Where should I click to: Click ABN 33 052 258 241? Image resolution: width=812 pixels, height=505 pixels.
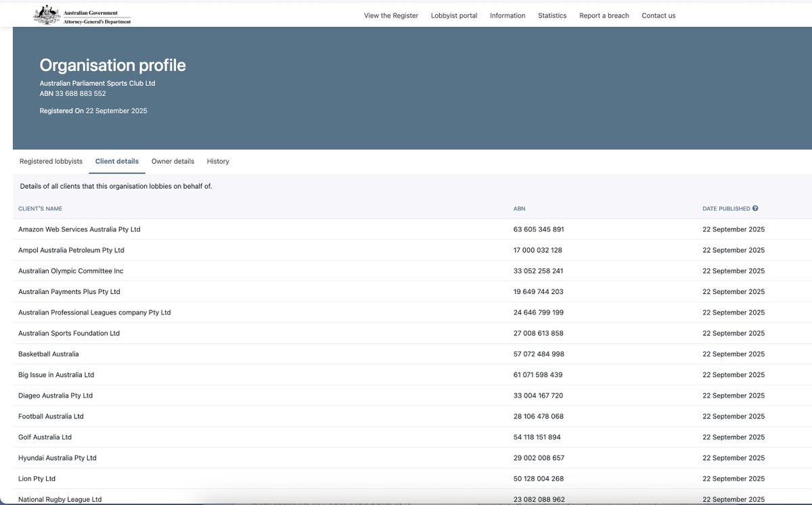click(539, 271)
